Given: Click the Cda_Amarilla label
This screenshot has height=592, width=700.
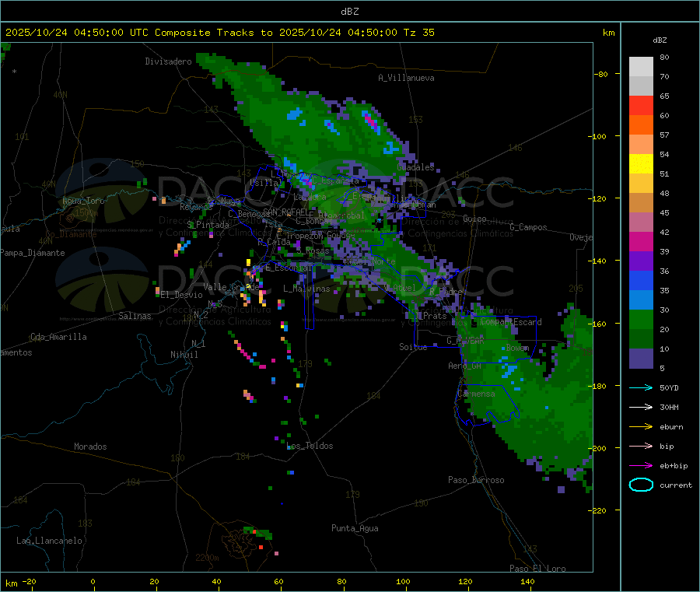Looking at the screenshot, I should pos(58,337).
